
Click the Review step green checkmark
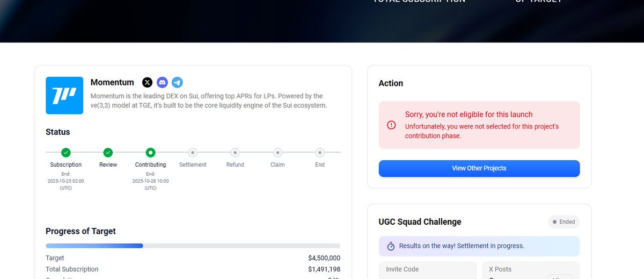tap(108, 153)
